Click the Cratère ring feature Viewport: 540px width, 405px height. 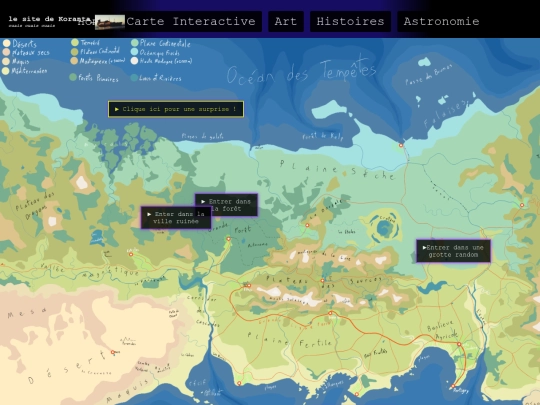point(384,227)
